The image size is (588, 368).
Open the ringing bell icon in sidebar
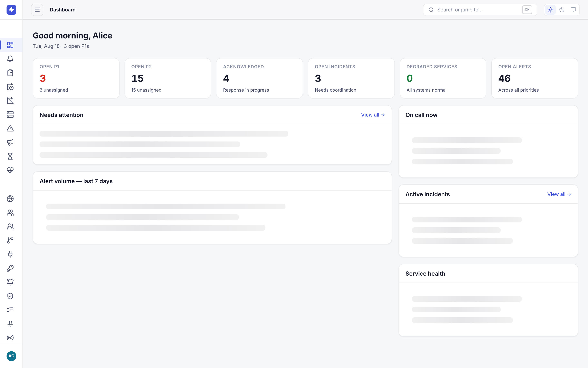pos(10,282)
